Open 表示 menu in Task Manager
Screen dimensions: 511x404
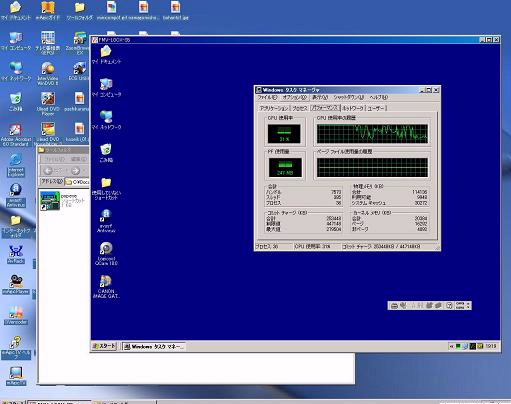click(320, 97)
